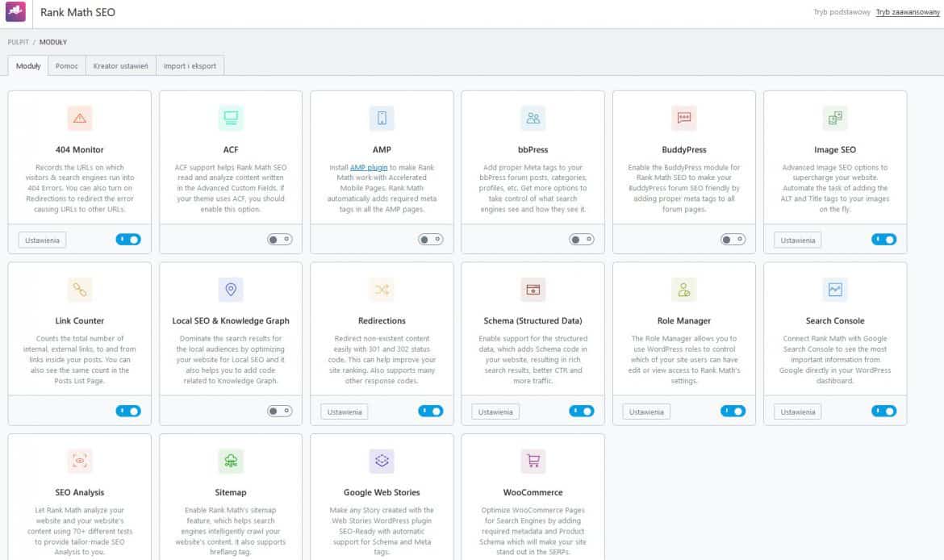Click the Schema structured data icon
This screenshot has height=560, width=944.
pos(533,290)
